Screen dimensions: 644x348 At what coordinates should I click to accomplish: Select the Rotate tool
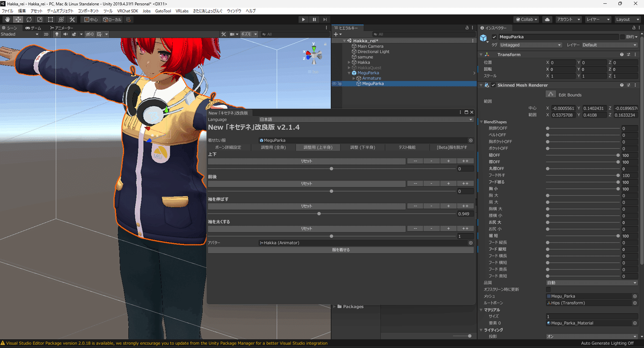29,19
